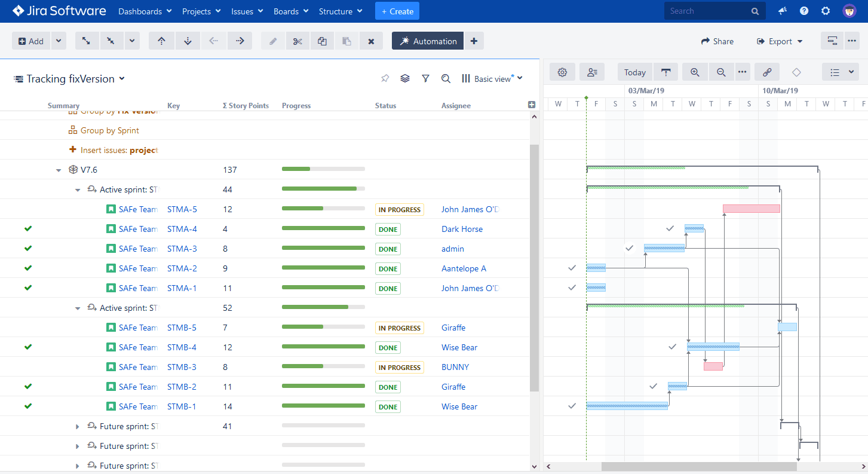Open the structure filter funnel icon
The height and width of the screenshot is (474, 868).
[425, 78]
